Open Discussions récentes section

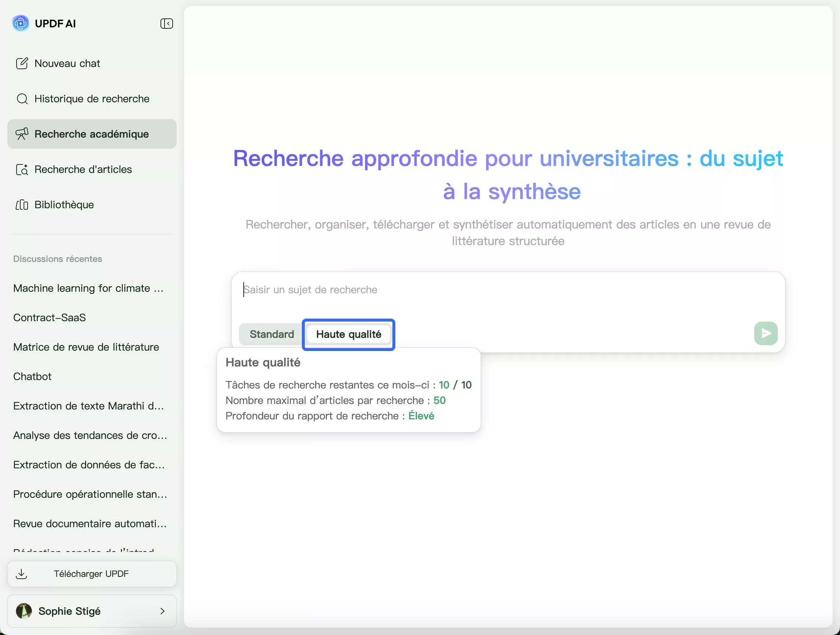pyautogui.click(x=57, y=259)
